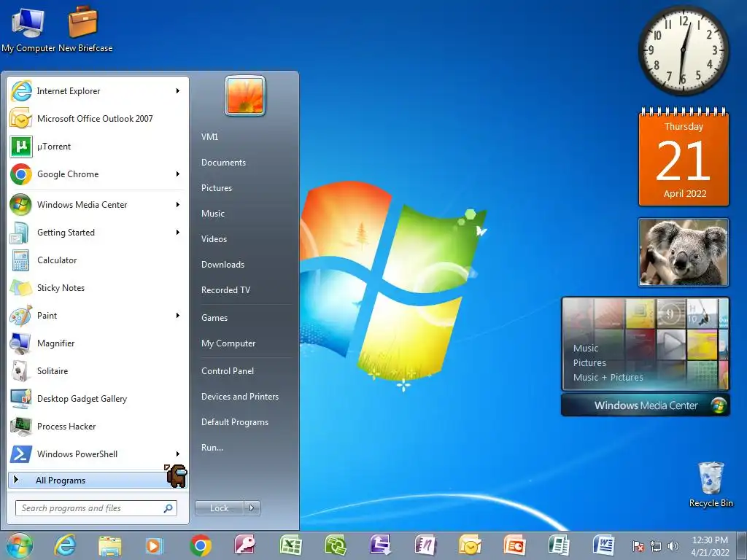Screen dimensions: 747x560
Task: Expand Internet Explorer jump list arrow
Action: click(178, 91)
